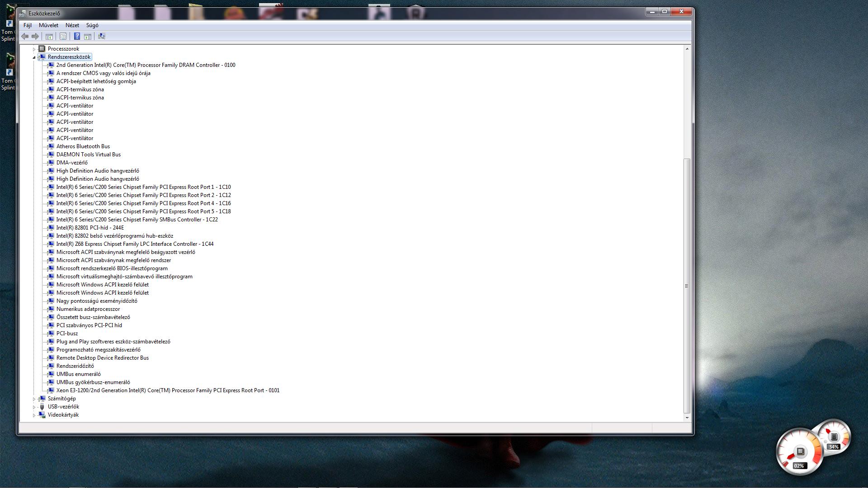The width and height of the screenshot is (868, 488).
Task: Select 'A rendszer CMOS vagy valós idejű órája'
Action: coord(104,73)
